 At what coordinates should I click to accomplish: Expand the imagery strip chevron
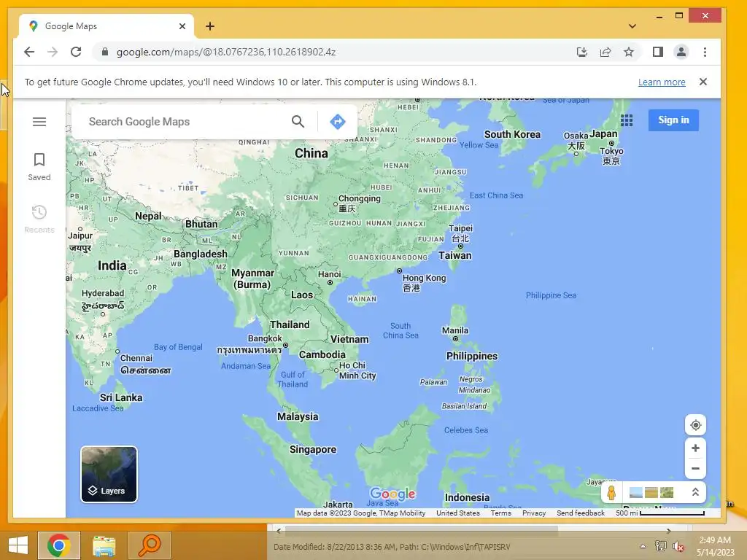tap(695, 492)
